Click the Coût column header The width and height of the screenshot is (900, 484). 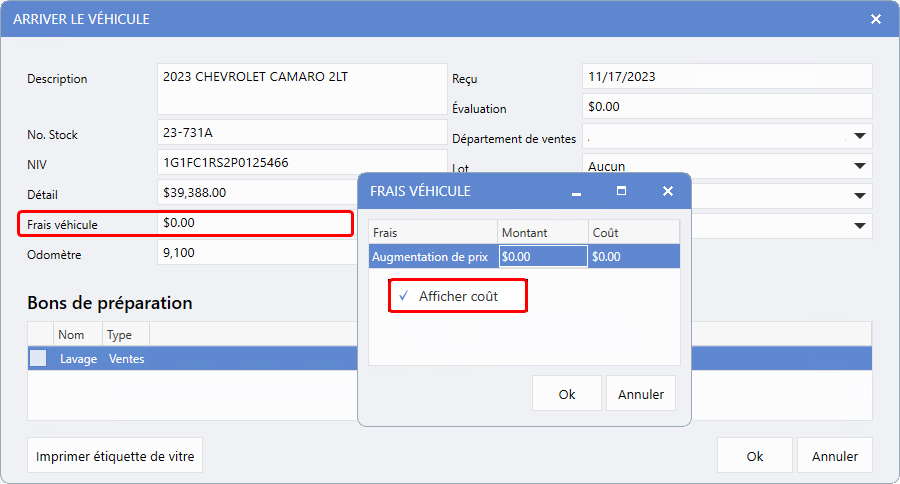[633, 232]
